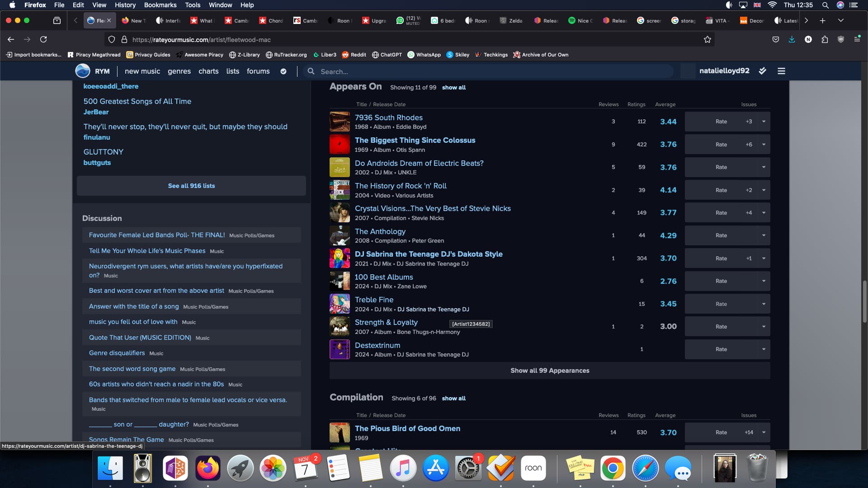Image resolution: width=868 pixels, height=488 pixels.
Task: Open System Settings in the dock
Action: [x=468, y=468]
